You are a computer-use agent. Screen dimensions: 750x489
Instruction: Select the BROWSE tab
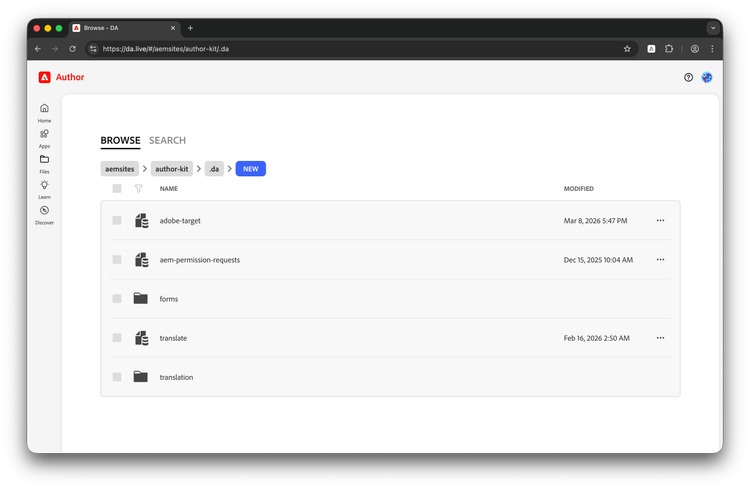click(120, 141)
